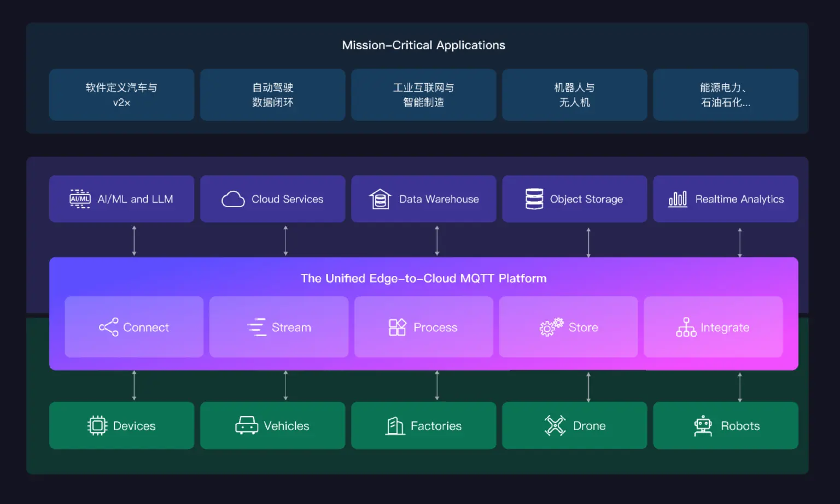Click the Realtime Analytics bar chart icon
This screenshot has height=504, width=840.
coord(678,199)
